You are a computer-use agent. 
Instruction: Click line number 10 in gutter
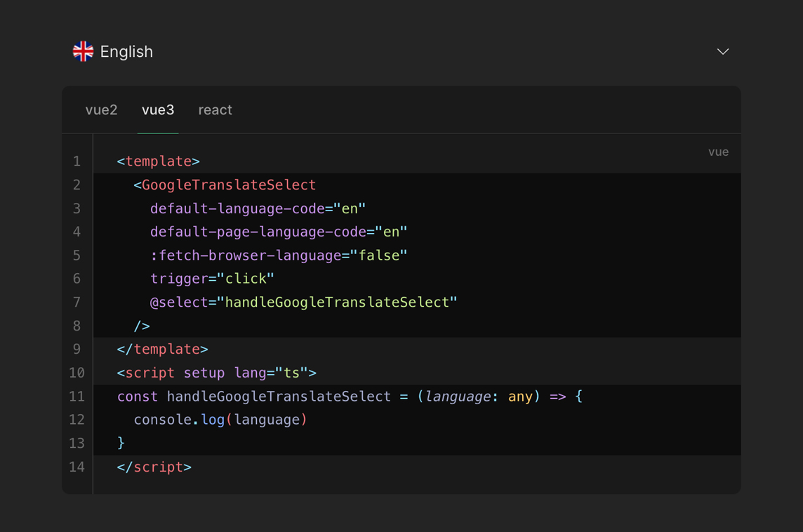pyautogui.click(x=77, y=373)
